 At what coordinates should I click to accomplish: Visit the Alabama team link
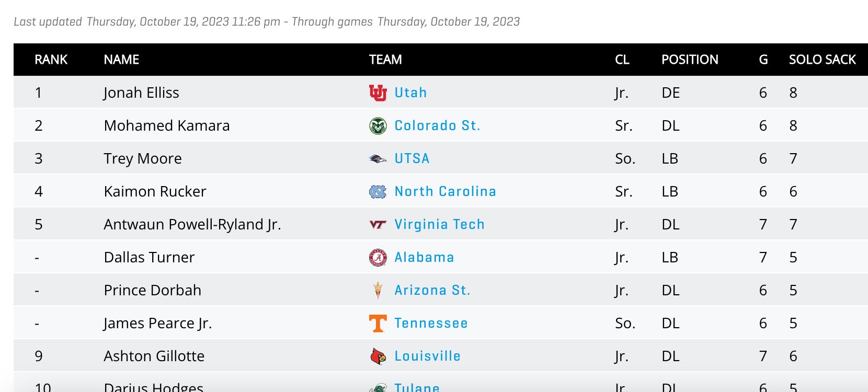coord(424,257)
